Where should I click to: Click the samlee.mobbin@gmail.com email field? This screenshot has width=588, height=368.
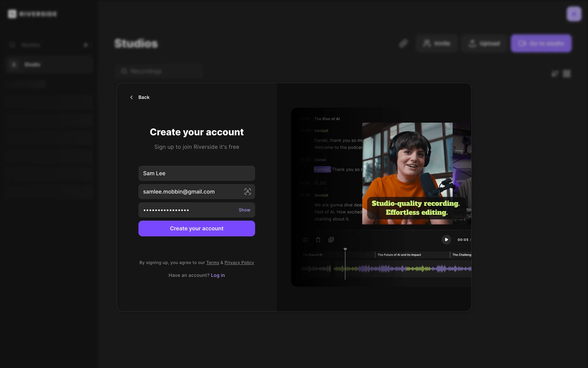pyautogui.click(x=190, y=192)
